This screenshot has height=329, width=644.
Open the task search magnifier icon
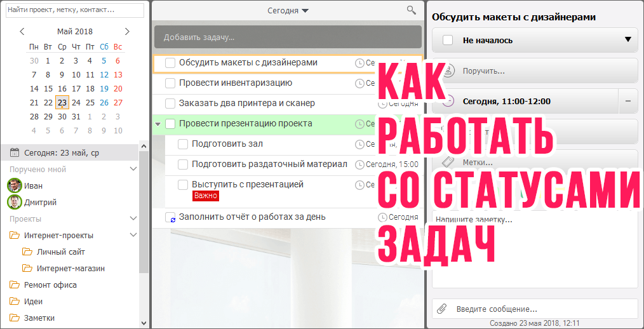pyautogui.click(x=411, y=10)
